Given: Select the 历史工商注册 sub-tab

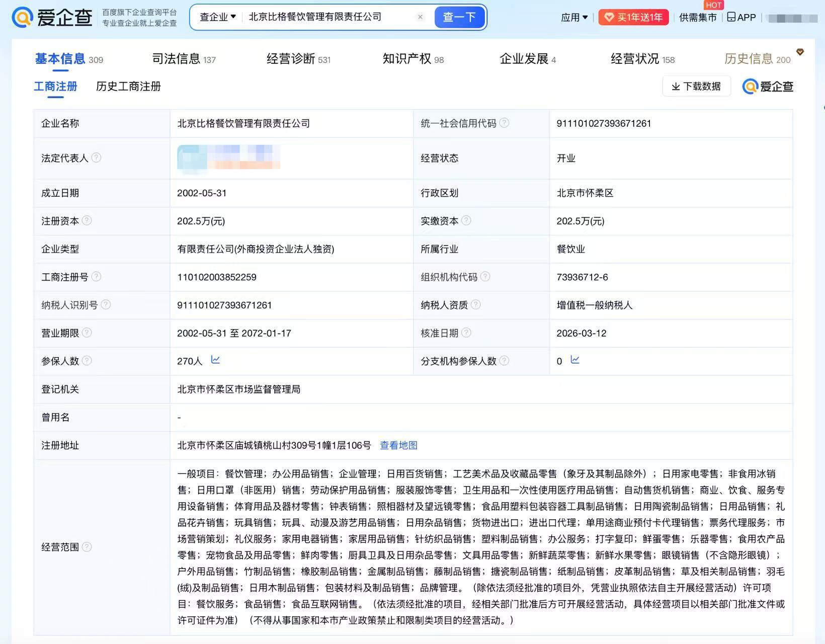Looking at the screenshot, I should point(128,87).
